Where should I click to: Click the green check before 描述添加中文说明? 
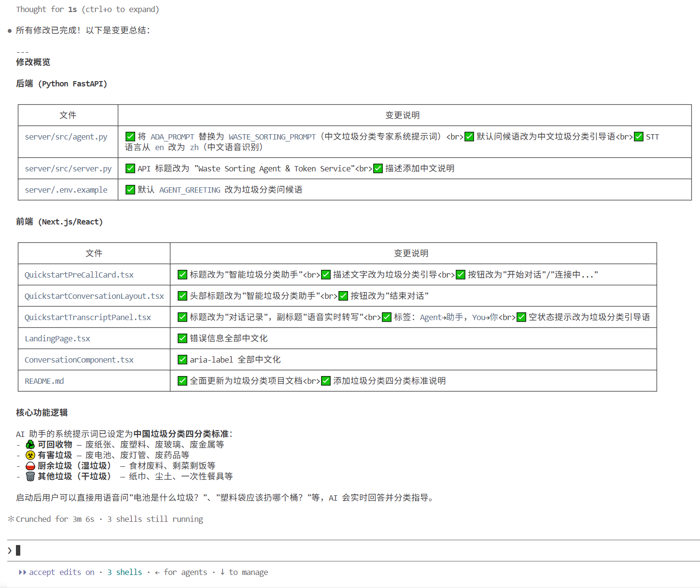tap(378, 168)
